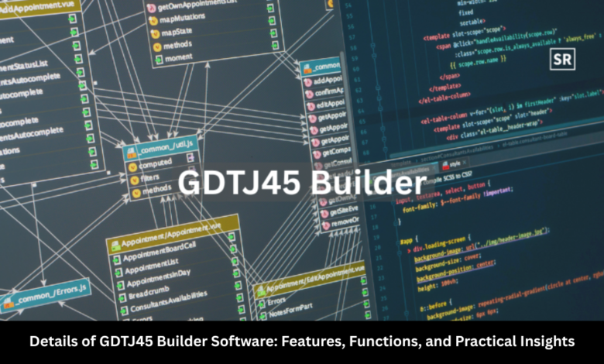The width and height of the screenshot is (604, 364).
Task: Click the 'Compile SCSS to CSS?' prompt
Action: pyautogui.click(x=448, y=178)
